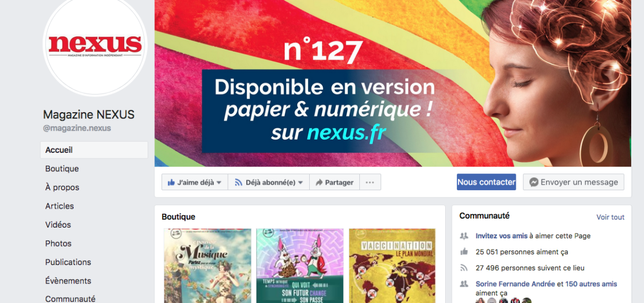Open the Boutique section in sidebar
644x303 pixels.
point(62,169)
